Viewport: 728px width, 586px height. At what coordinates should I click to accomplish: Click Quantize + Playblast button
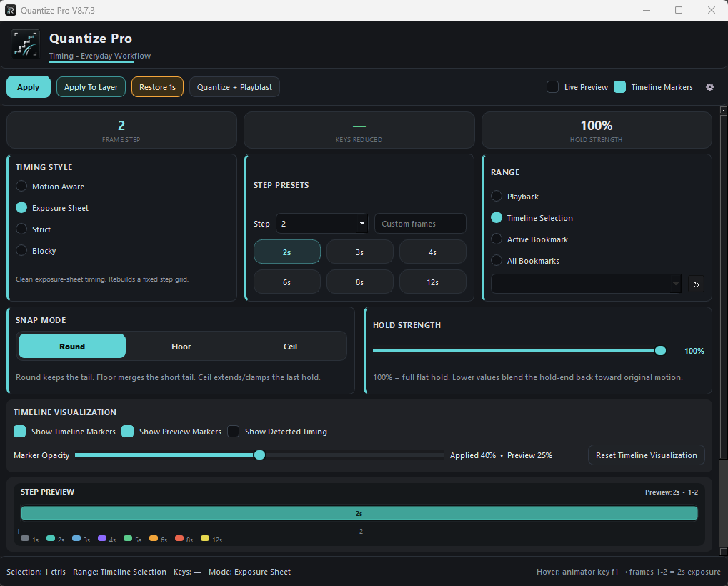[x=234, y=87]
